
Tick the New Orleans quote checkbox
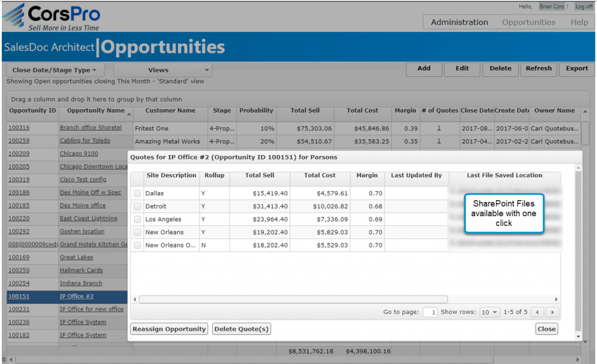(x=138, y=232)
